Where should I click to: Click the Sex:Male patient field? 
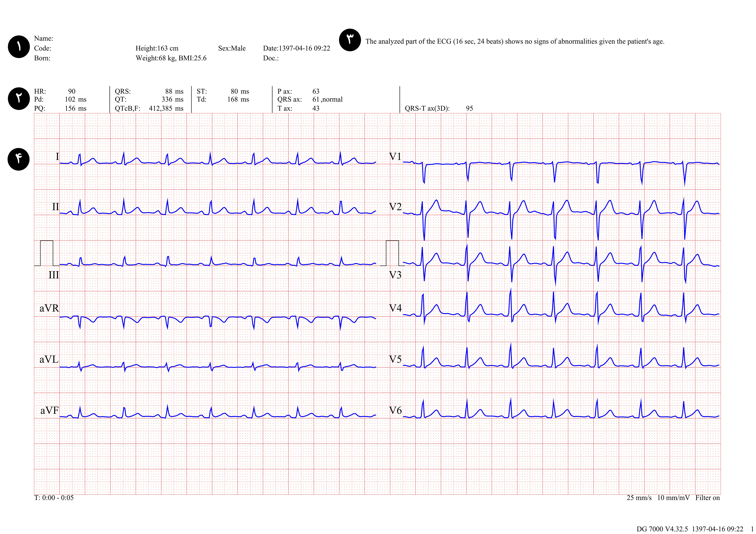click(232, 48)
